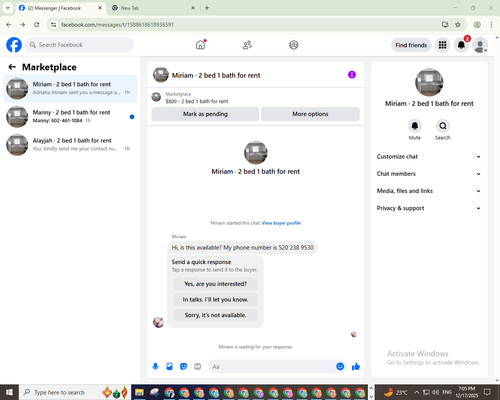Open Manny - 2 bed 1 bath conversation
The width and height of the screenshot is (500, 400).
coord(70,117)
